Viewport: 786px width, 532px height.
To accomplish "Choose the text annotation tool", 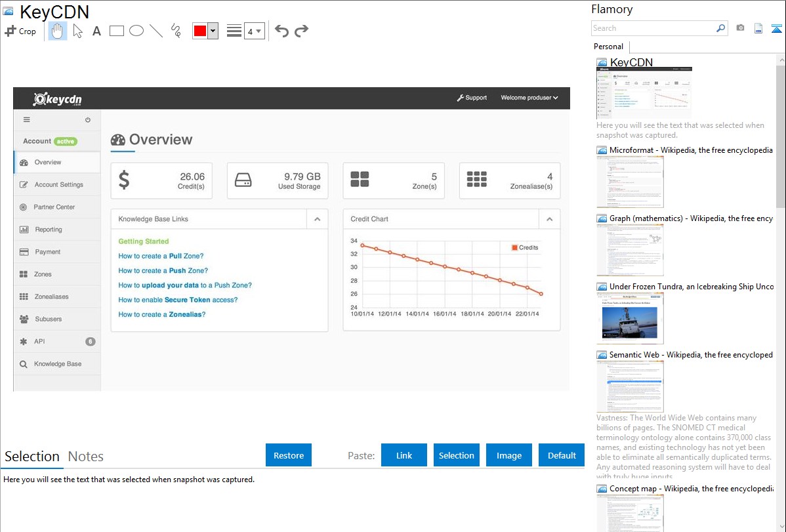I will click(96, 31).
